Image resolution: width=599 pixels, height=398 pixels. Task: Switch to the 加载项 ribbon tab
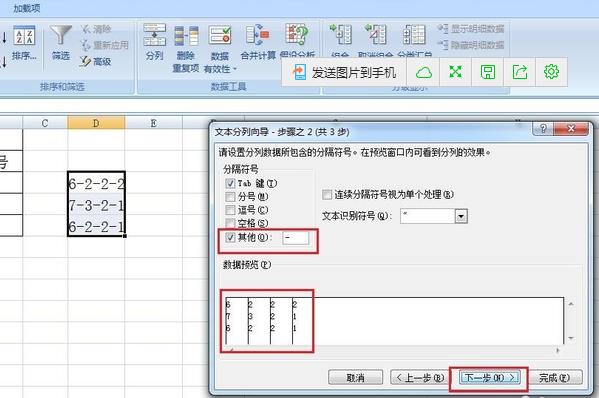pos(27,8)
